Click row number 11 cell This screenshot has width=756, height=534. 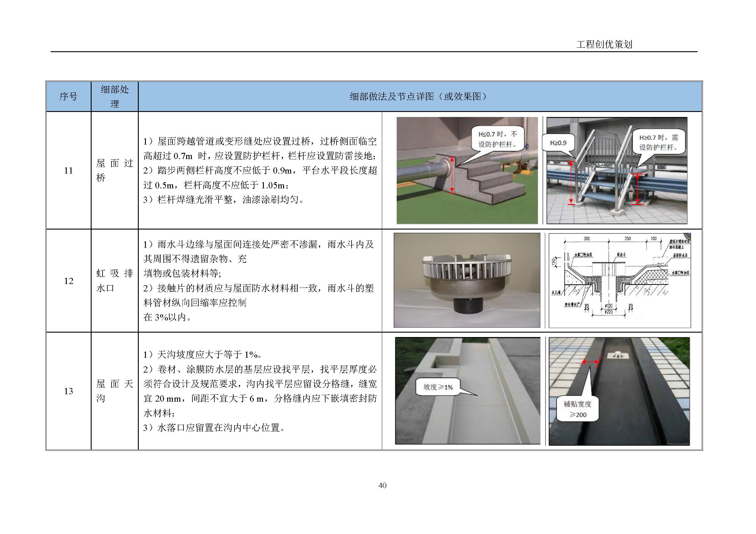[68, 170]
